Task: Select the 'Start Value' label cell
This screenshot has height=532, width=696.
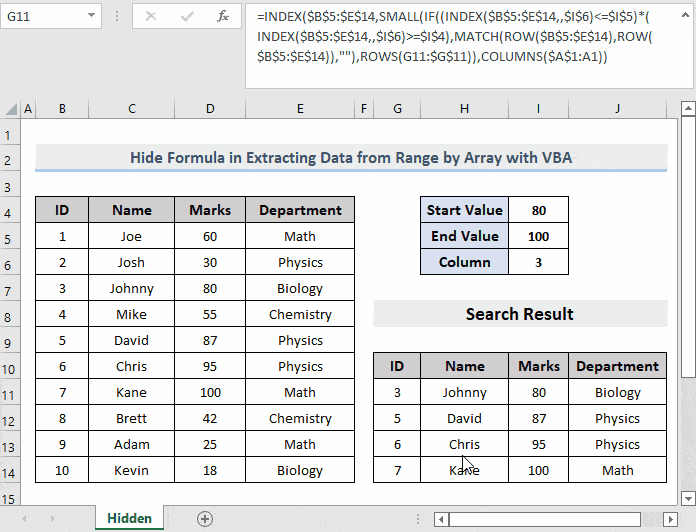Action: pos(464,210)
